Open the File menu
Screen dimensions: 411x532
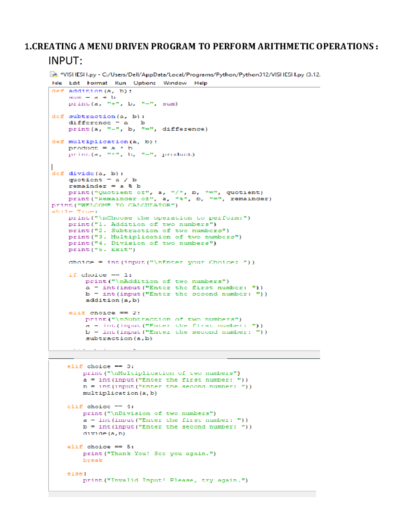point(57,83)
